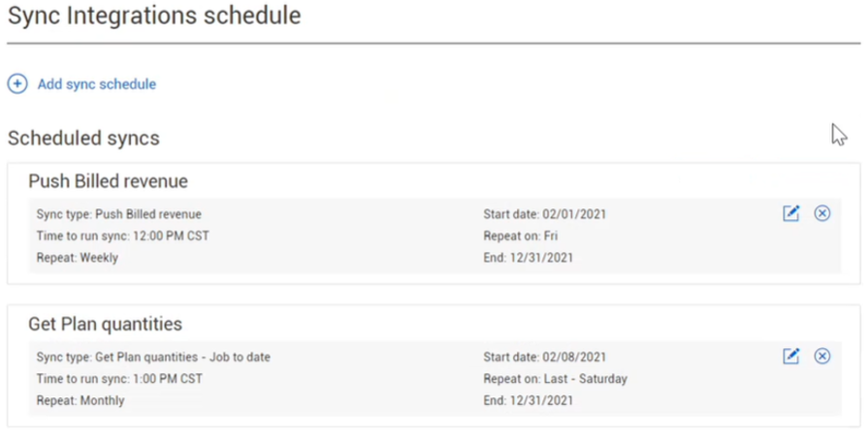Click the Scheduled syncs heading
Image resolution: width=868 pixels, height=437 pixels.
click(x=83, y=139)
